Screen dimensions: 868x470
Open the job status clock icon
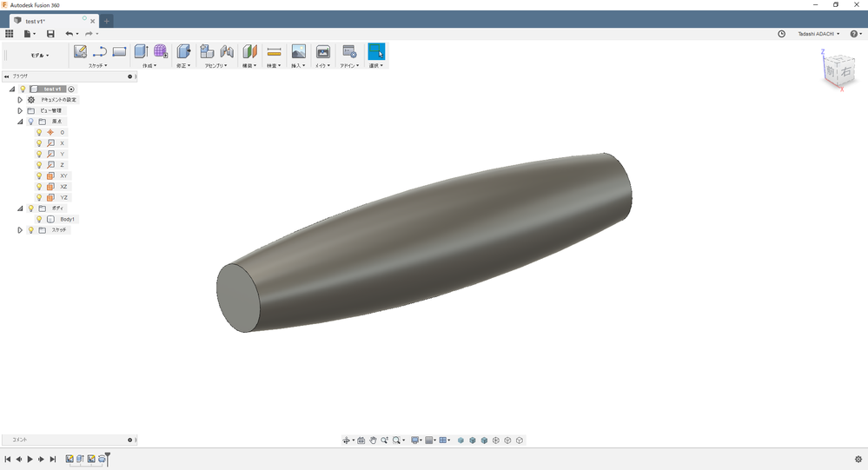[x=781, y=34]
